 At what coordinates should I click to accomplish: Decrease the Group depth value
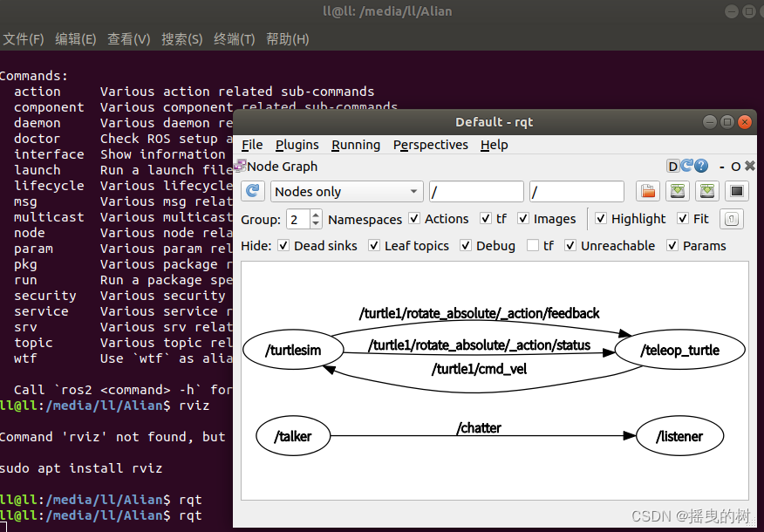316,224
